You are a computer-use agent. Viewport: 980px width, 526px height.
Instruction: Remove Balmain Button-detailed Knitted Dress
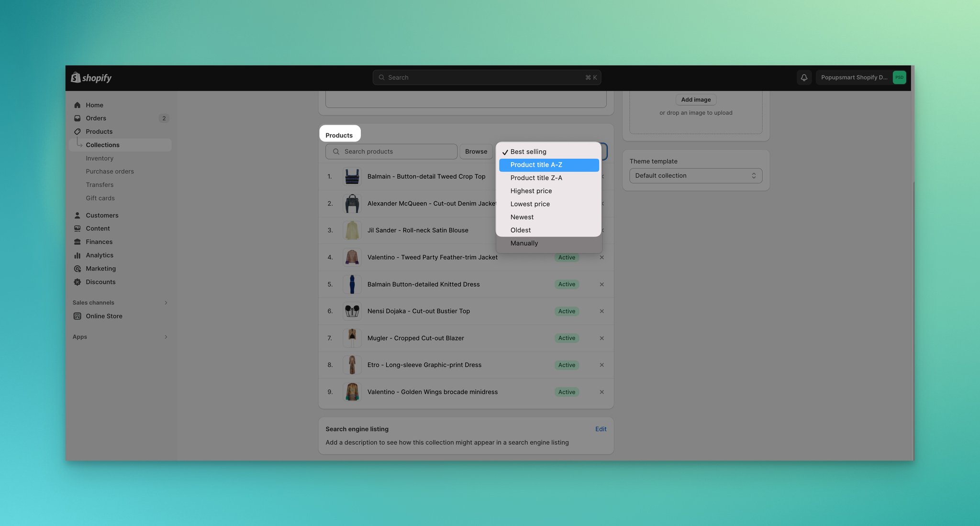point(601,285)
